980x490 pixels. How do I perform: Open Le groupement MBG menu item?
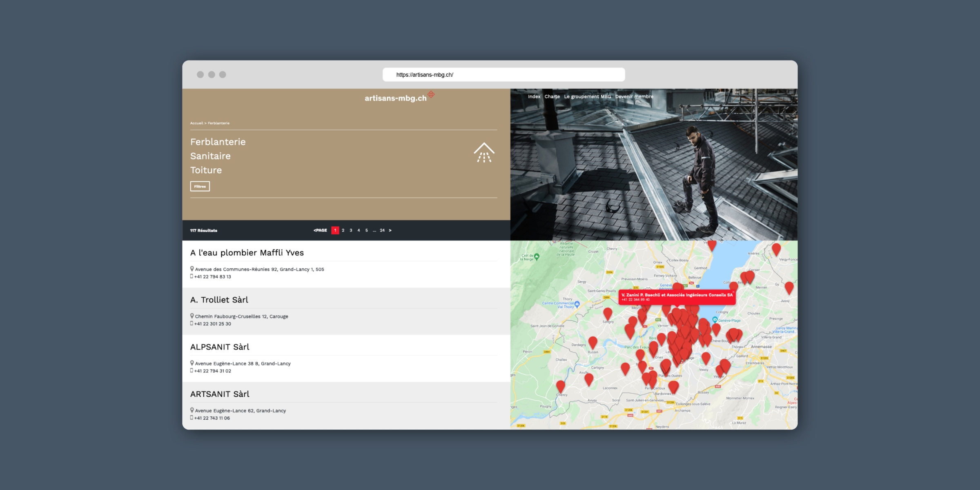[x=587, y=97]
